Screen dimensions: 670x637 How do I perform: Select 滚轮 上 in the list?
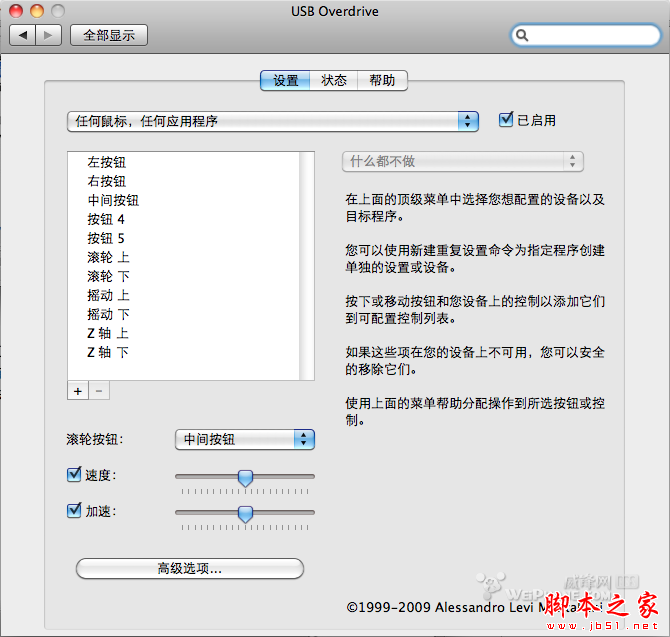(x=184, y=257)
